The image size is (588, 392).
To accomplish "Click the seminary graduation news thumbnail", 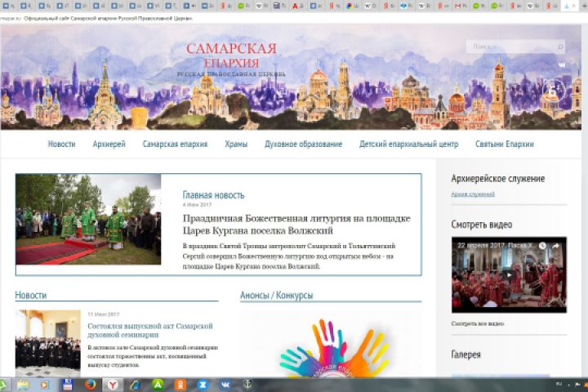I will (48, 344).
